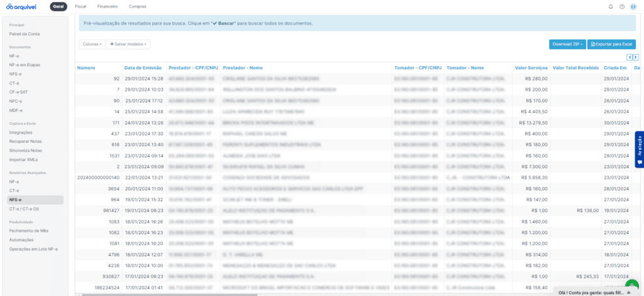Open the green chat bubble

pos(632,285)
